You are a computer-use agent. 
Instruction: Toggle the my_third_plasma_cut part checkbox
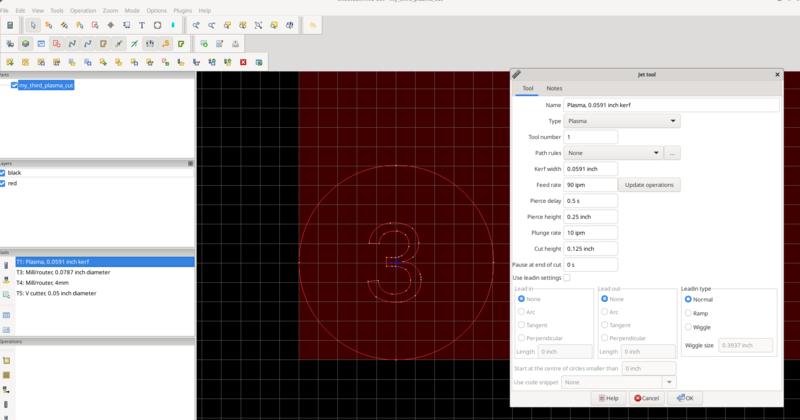(14, 85)
